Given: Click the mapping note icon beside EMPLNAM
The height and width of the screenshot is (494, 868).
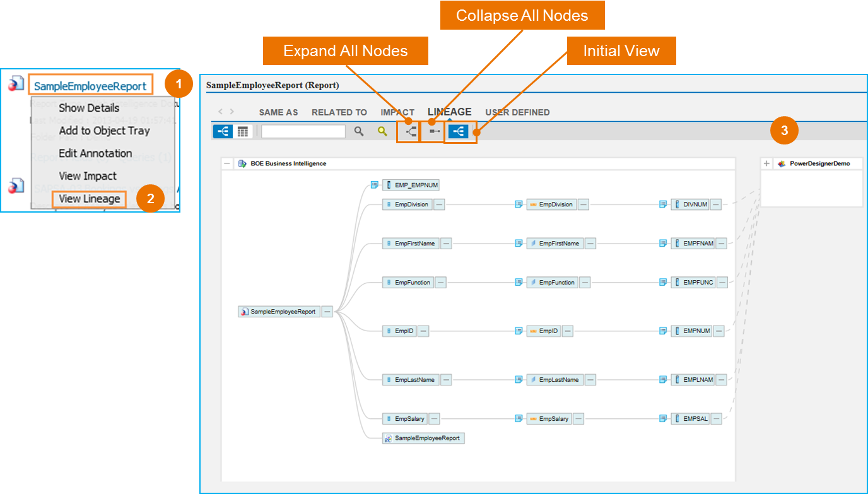Looking at the screenshot, I should (663, 380).
